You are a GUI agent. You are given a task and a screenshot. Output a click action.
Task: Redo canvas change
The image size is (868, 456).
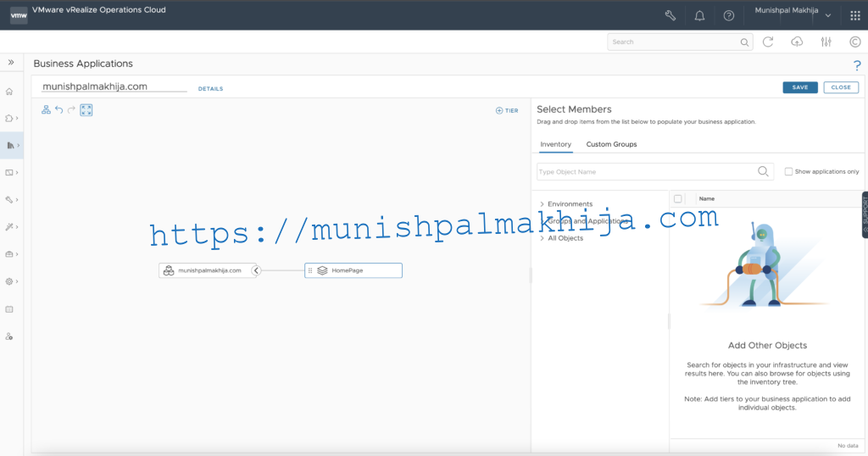click(71, 110)
